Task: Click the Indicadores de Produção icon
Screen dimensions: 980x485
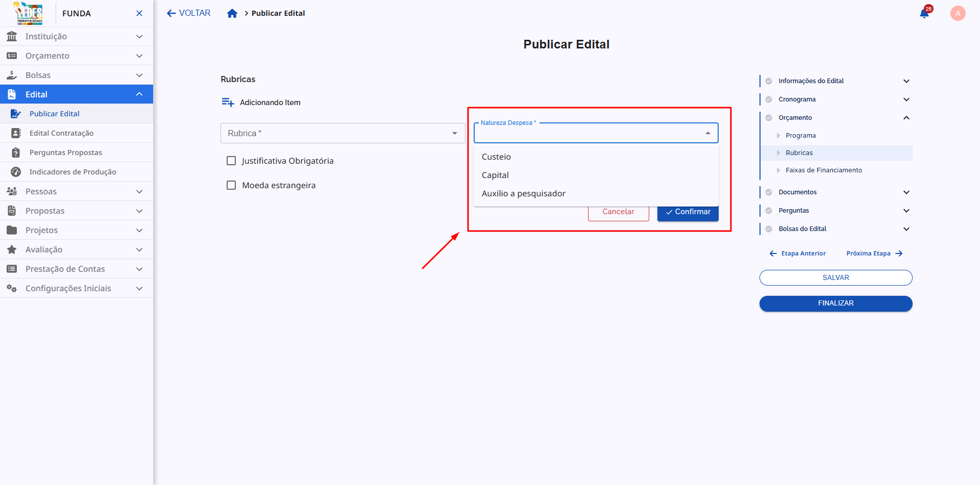Action: (15, 171)
